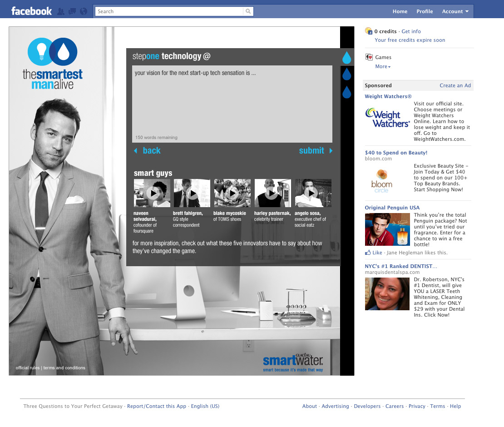Select the second water drop step indicator
This screenshot has height=427, width=504.
click(x=346, y=74)
